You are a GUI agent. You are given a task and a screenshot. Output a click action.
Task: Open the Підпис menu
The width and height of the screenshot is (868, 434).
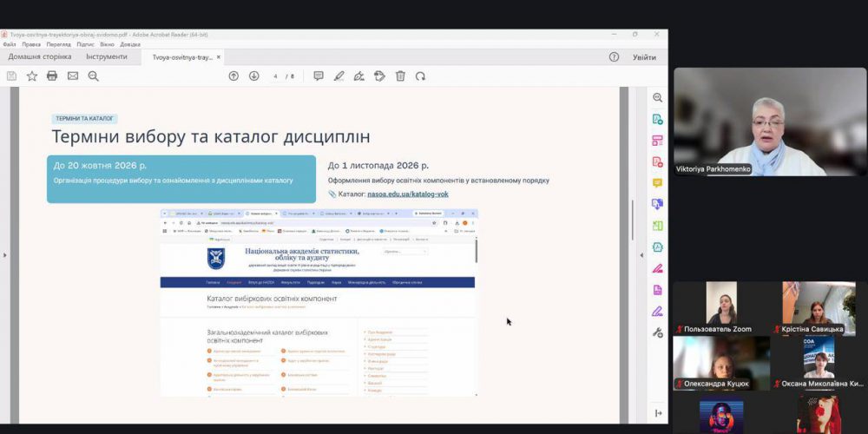click(86, 44)
